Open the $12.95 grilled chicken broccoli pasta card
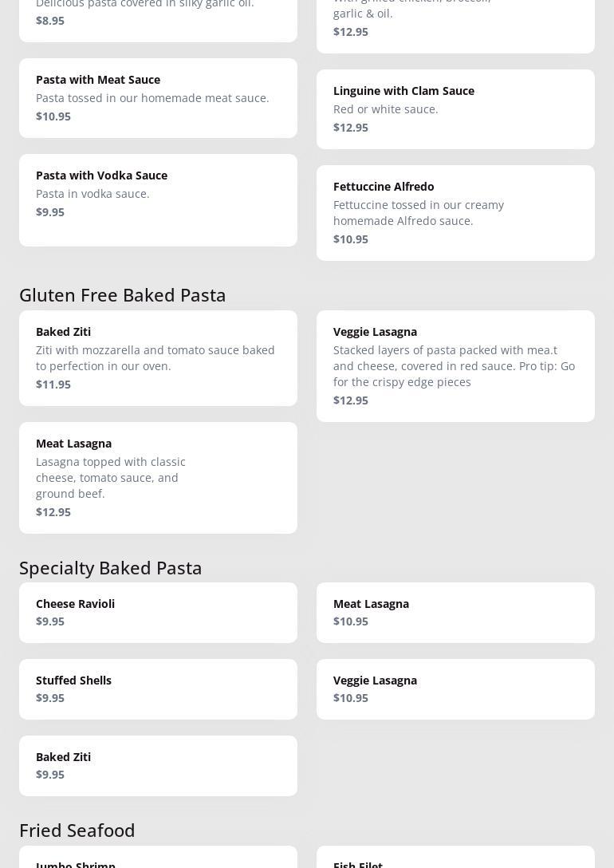Screen dimensions: 614x868 [x=455, y=22]
